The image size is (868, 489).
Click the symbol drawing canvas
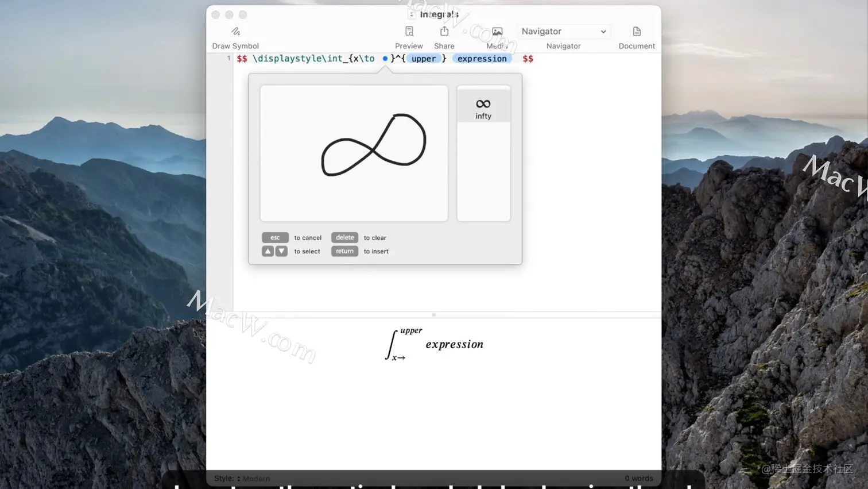click(x=354, y=153)
